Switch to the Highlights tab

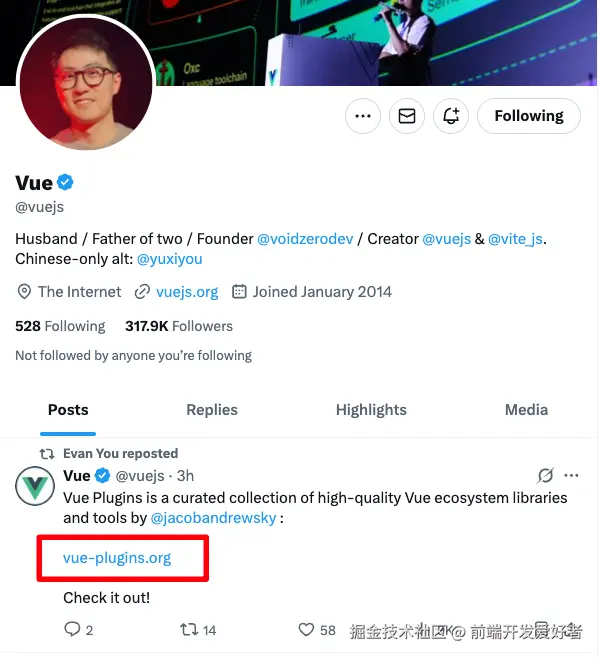point(371,410)
